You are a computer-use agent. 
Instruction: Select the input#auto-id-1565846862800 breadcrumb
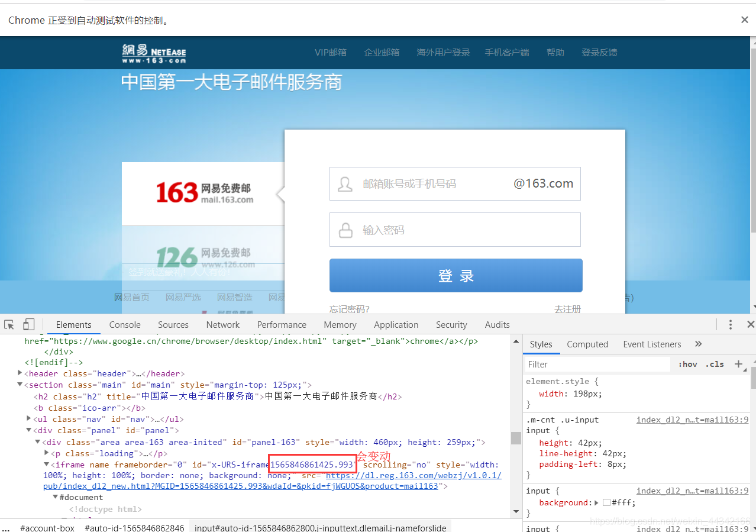pos(321,527)
